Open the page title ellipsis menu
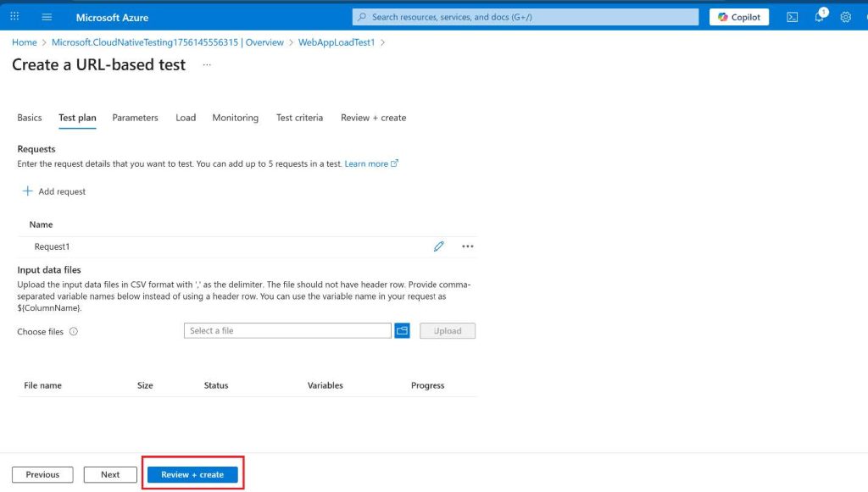868x492 pixels. [x=207, y=65]
